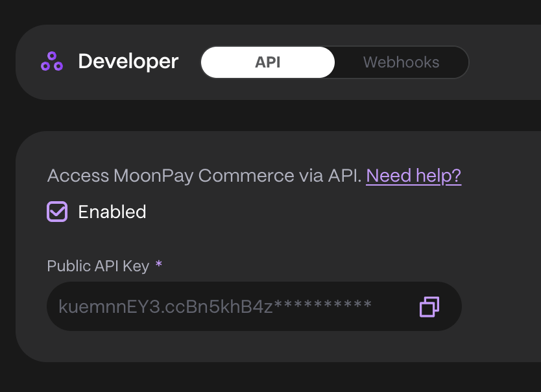Click the Public API Key label
Screen dimensions: 541x392
click(x=98, y=266)
